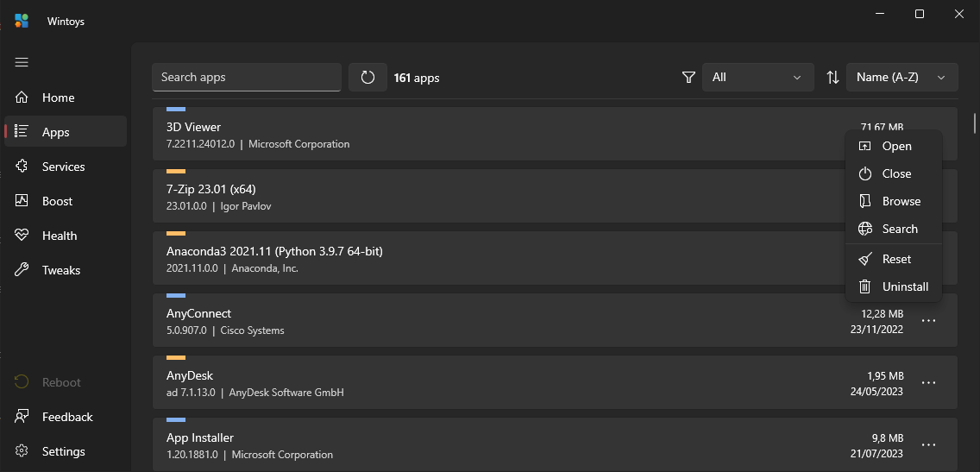Image resolution: width=980 pixels, height=472 pixels.
Task: Navigate to Health section
Action: 66,235
